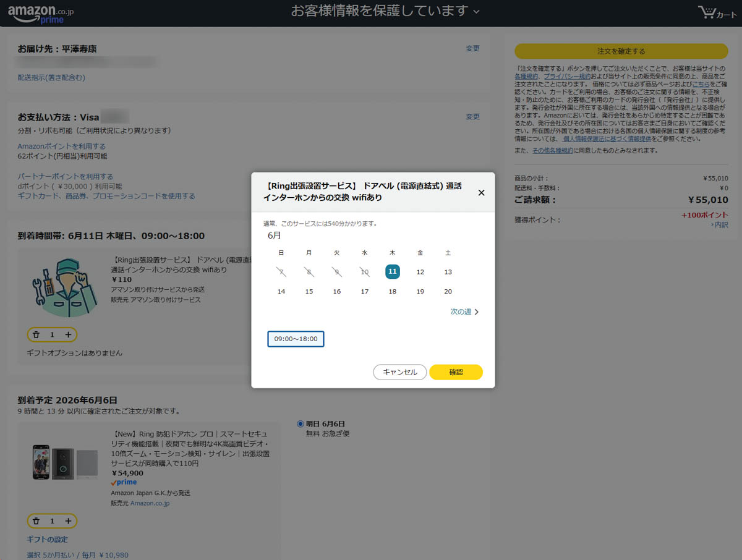Open the プライバシー規約 link
Viewport: 742px width, 560px height.
(x=567, y=75)
